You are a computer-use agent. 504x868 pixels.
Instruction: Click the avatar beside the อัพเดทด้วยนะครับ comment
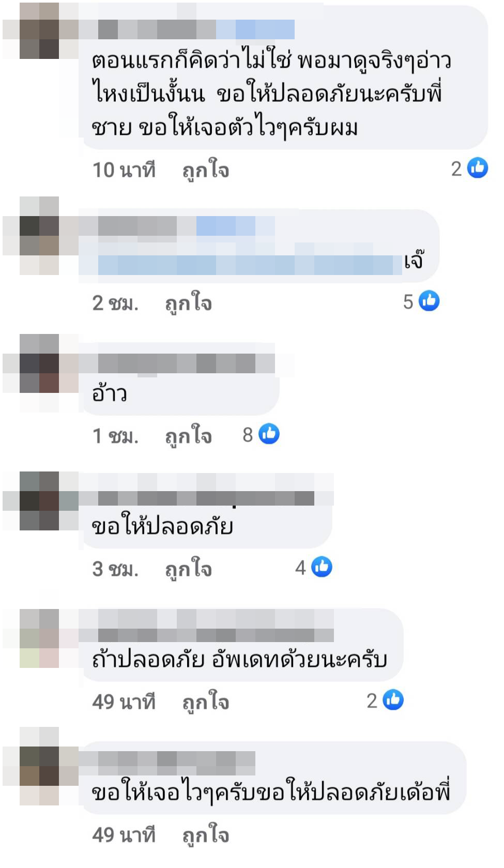(x=40, y=638)
